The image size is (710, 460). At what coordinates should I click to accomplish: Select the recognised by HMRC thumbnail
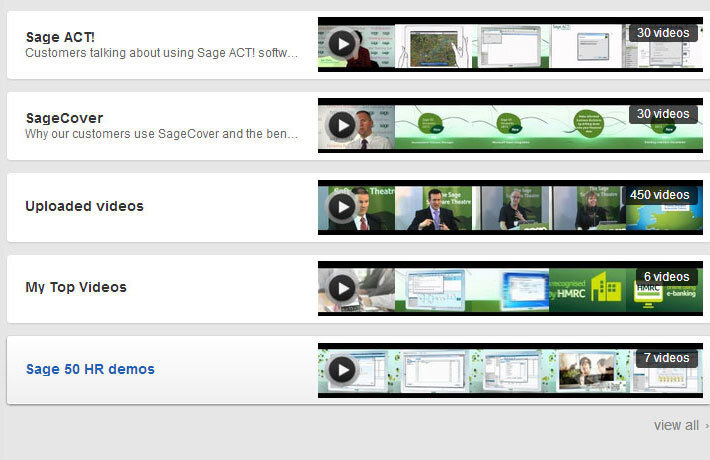click(x=587, y=290)
